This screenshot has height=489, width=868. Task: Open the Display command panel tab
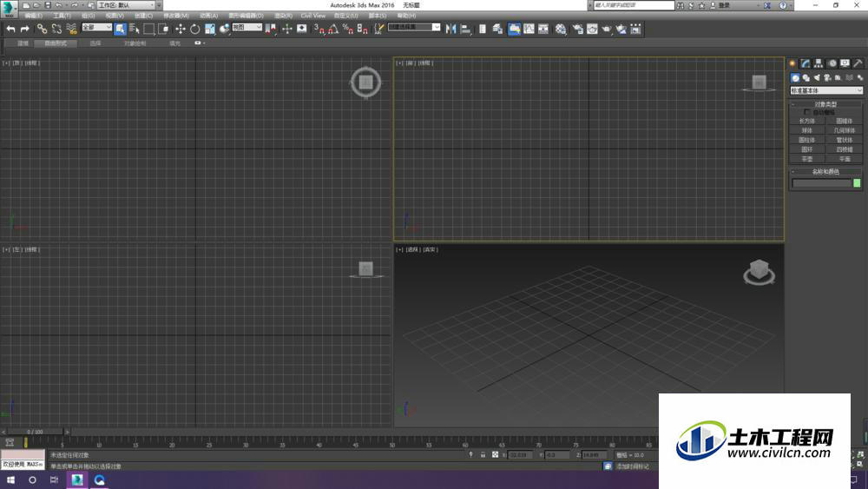[845, 63]
